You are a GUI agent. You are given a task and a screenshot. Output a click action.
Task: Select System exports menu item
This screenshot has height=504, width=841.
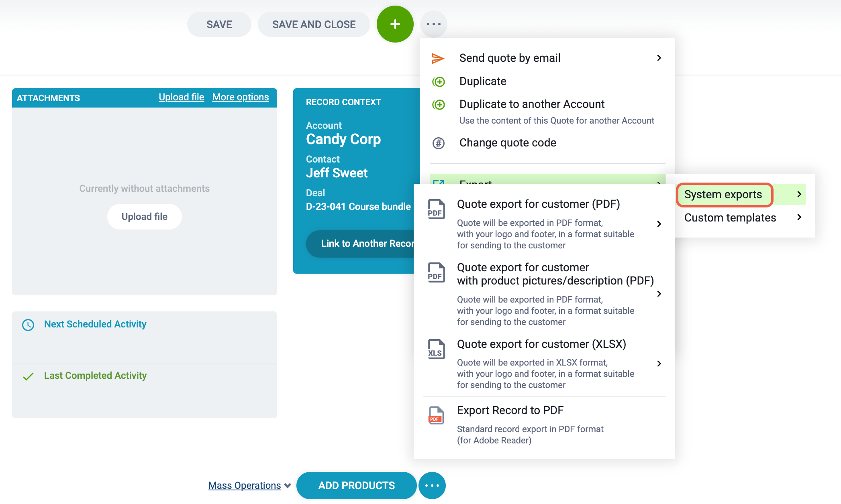723,195
